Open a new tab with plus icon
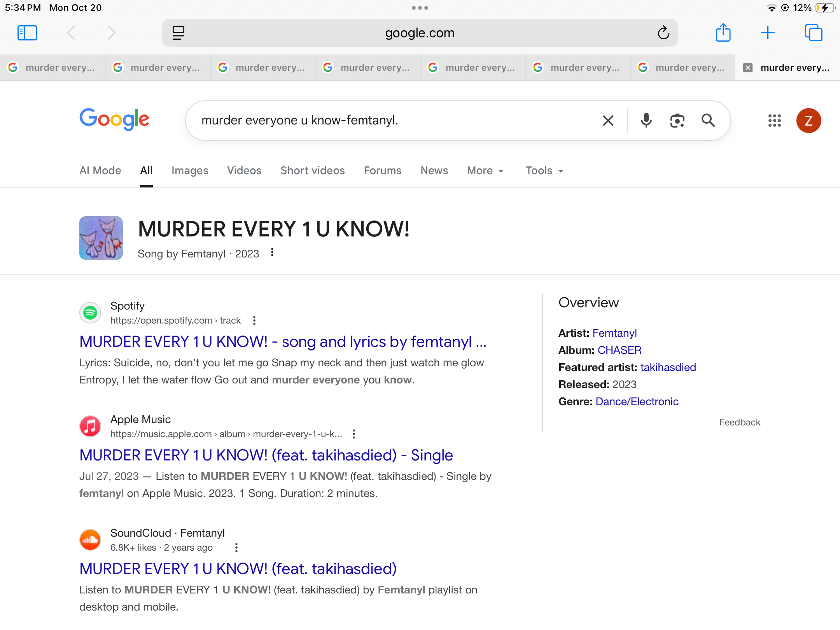 768,33
